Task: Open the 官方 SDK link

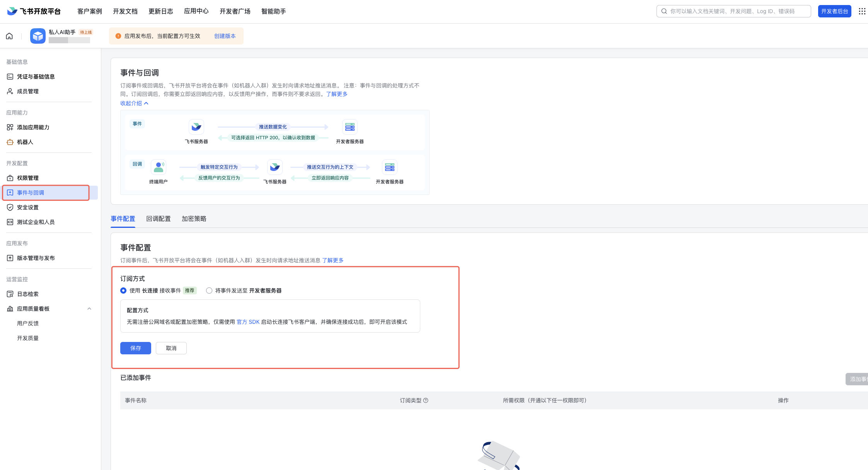Action: point(248,322)
